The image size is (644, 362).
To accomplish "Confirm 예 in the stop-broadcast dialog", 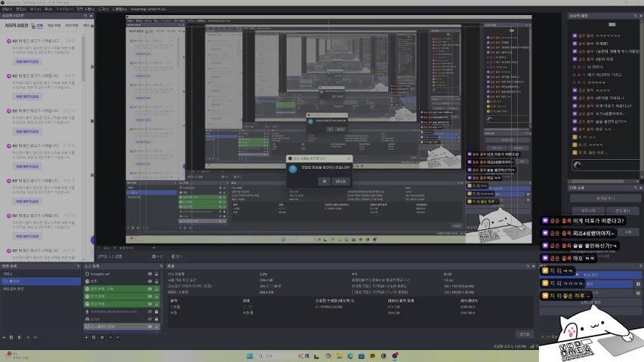I will (324, 181).
